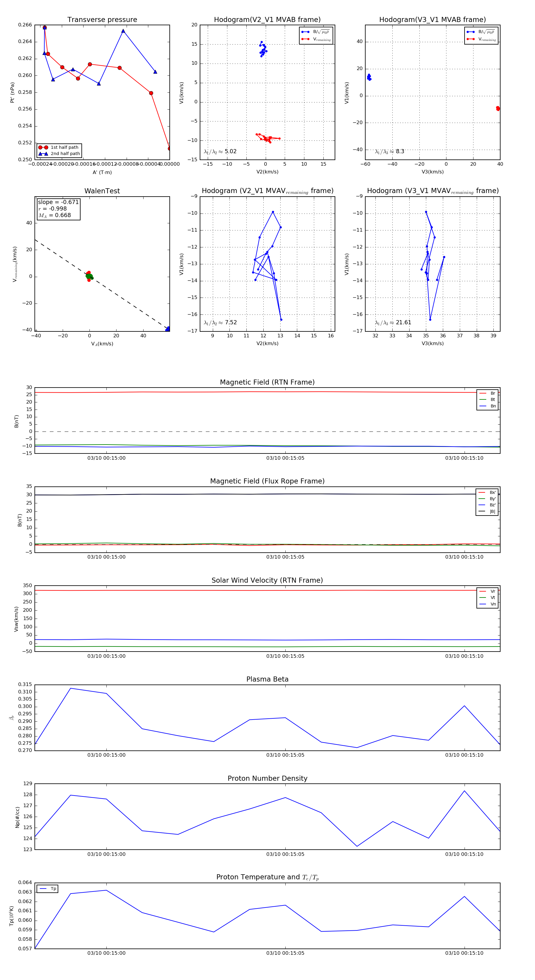Image resolution: width=535 pixels, height=980 pixels.
Task: Click the "Plasma Beta" plot title
Action: point(267,679)
